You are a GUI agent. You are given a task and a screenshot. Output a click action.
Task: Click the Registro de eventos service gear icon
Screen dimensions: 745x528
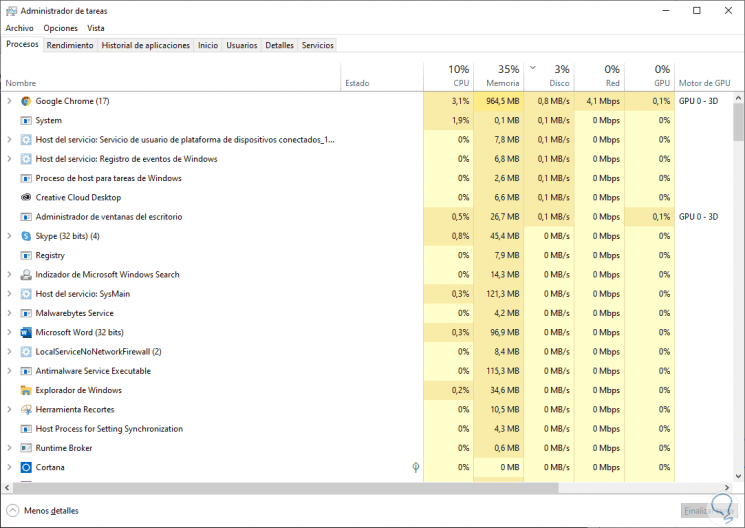click(x=26, y=159)
